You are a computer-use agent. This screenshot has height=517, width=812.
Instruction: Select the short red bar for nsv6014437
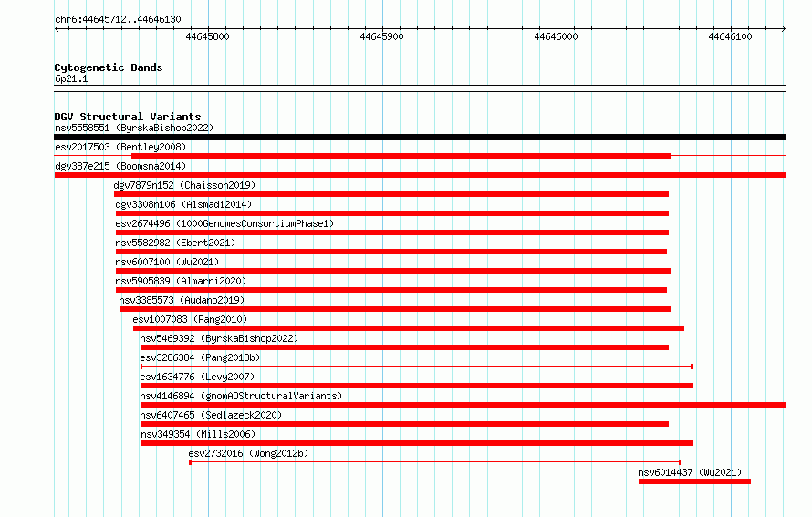pos(694,481)
